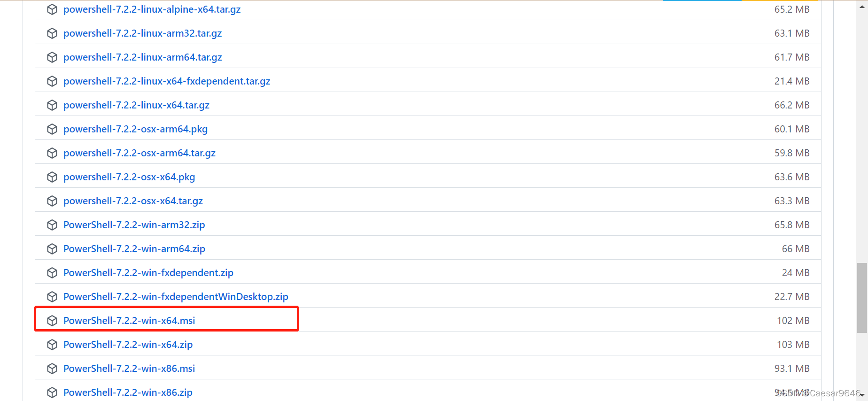Click the 63.1 MB file size

(792, 33)
